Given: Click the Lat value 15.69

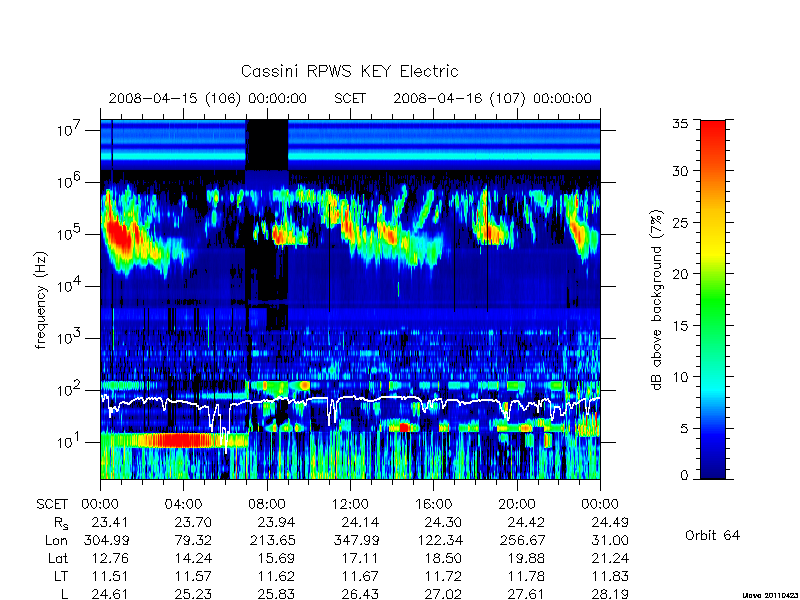Looking at the screenshot, I should point(276,558).
